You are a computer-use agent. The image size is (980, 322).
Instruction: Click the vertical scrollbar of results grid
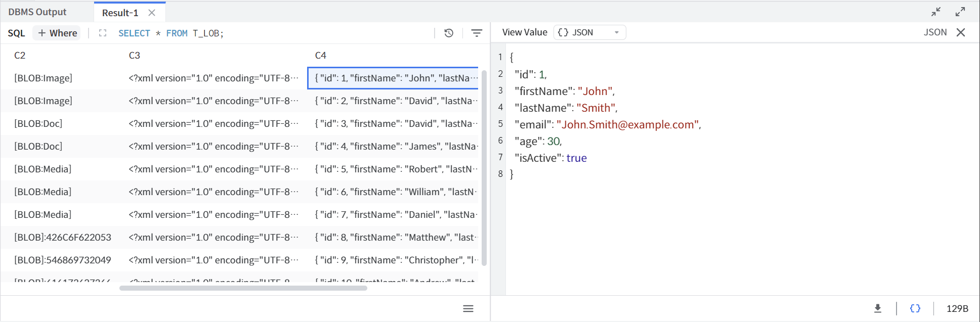click(484, 167)
